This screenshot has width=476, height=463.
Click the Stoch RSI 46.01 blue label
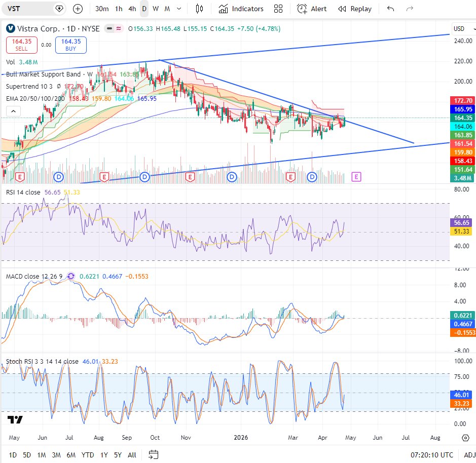pyautogui.click(x=461, y=395)
